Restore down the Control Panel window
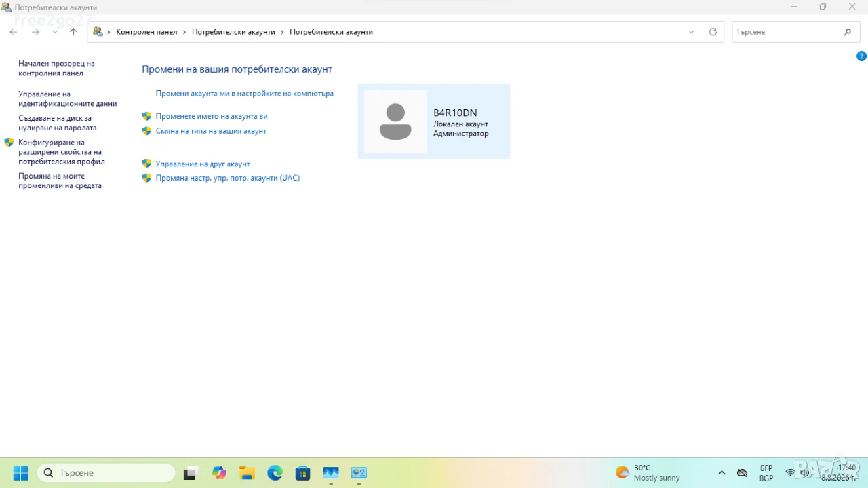 [x=823, y=7]
